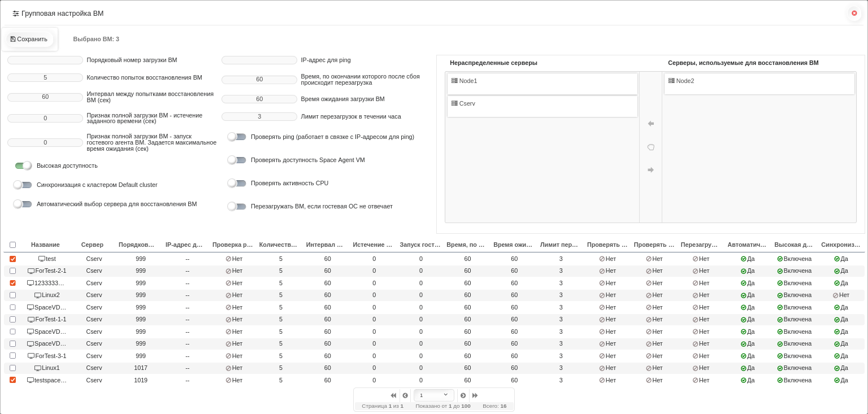Go to the first page in pagination
The width and height of the screenshot is (868, 414).
[x=393, y=395]
